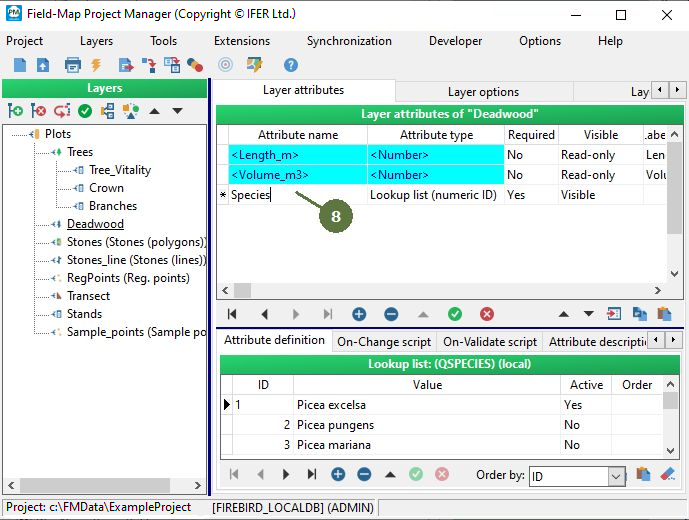689x520 pixels.
Task: Open the On-Change script tab
Action: pyautogui.click(x=384, y=341)
